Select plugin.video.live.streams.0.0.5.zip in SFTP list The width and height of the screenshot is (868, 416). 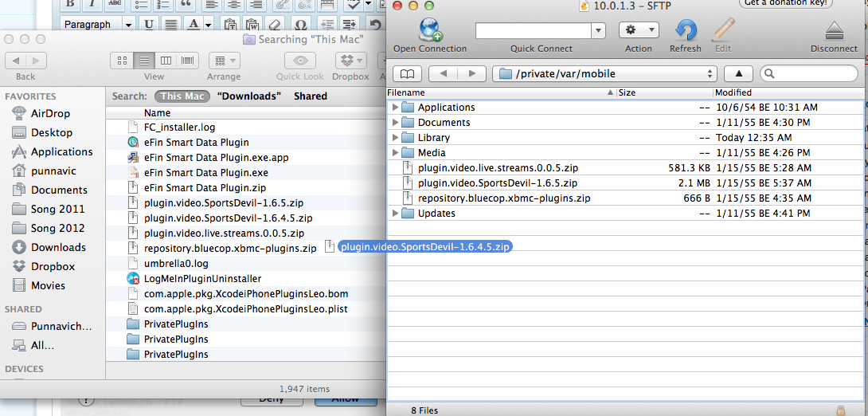point(498,168)
